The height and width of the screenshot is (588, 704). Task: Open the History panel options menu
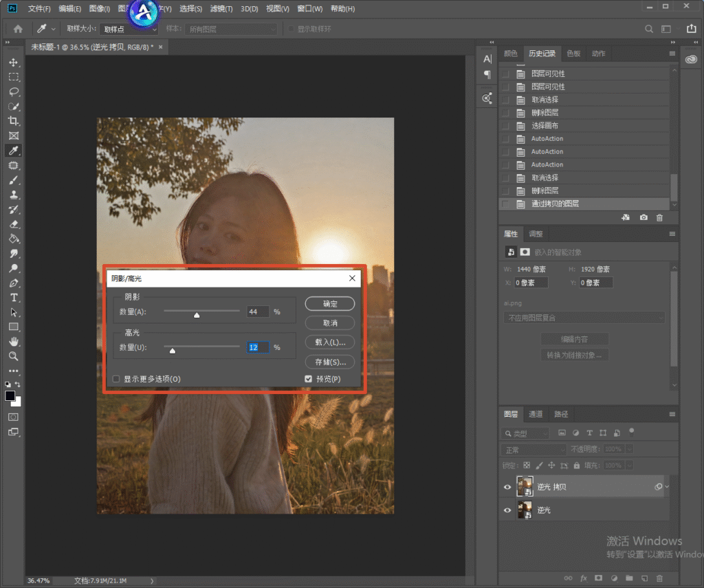(672, 54)
